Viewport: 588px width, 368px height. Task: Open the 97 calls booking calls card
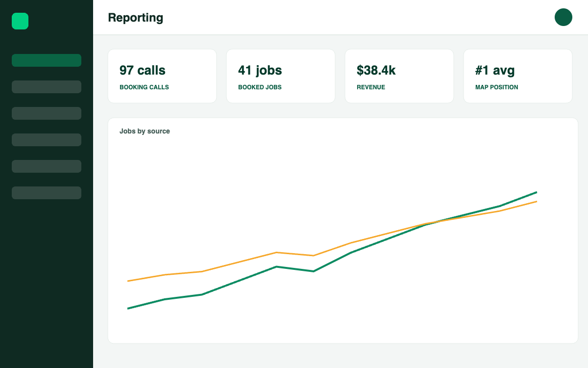[162, 76]
